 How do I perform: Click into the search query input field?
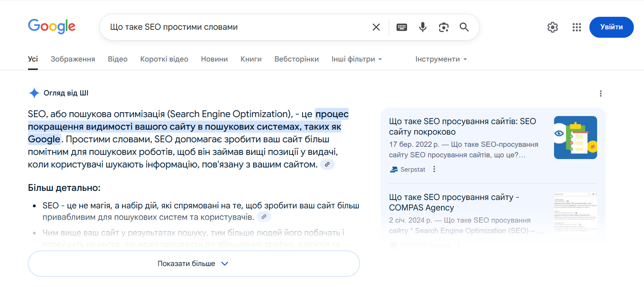[238, 27]
